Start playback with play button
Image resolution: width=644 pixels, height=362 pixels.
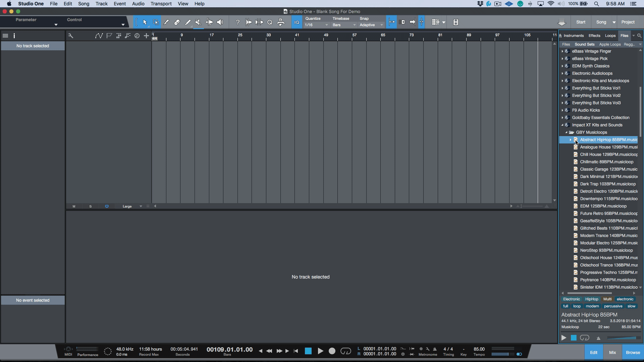[x=320, y=351]
